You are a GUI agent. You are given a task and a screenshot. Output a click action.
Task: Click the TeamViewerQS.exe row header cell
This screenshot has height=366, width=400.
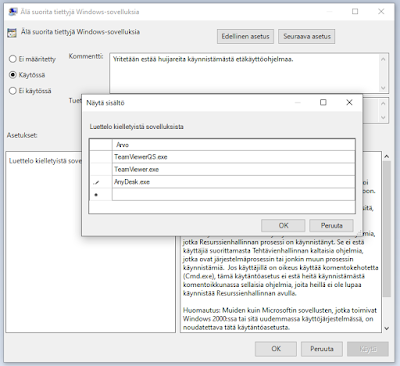point(101,157)
